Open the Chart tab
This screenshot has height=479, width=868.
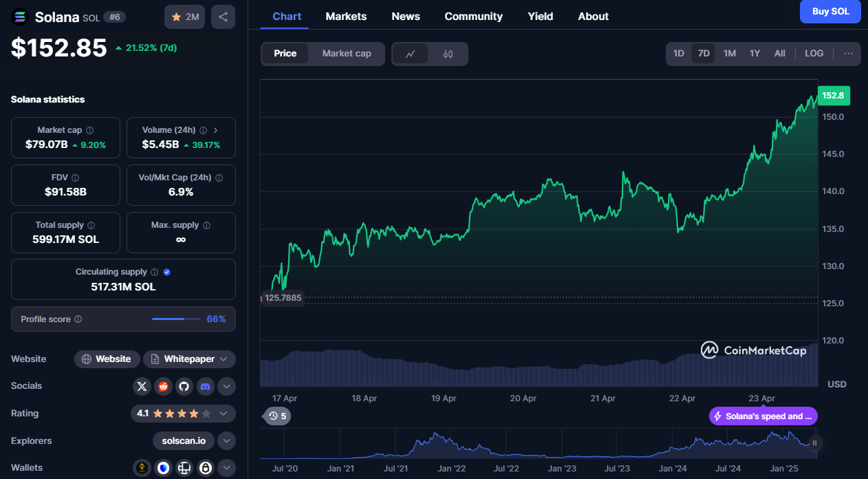tap(287, 17)
